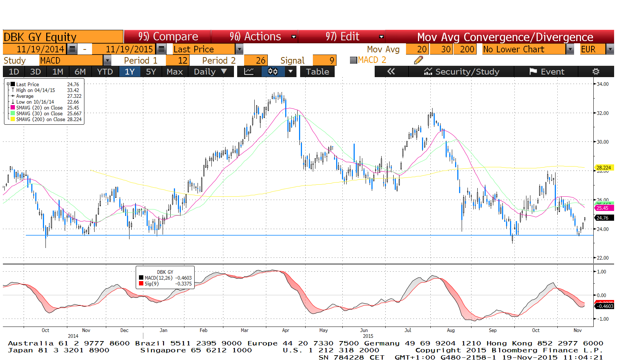Click SMAVG (200) yellow legend swatch
This screenshot has height=364, width=617.
(x=13, y=119)
